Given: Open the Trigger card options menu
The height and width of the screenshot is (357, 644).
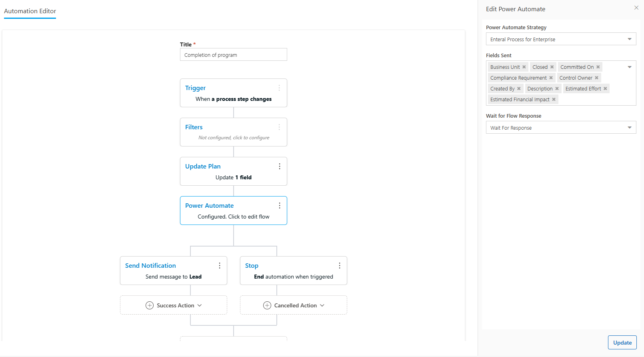Looking at the screenshot, I should click(279, 88).
